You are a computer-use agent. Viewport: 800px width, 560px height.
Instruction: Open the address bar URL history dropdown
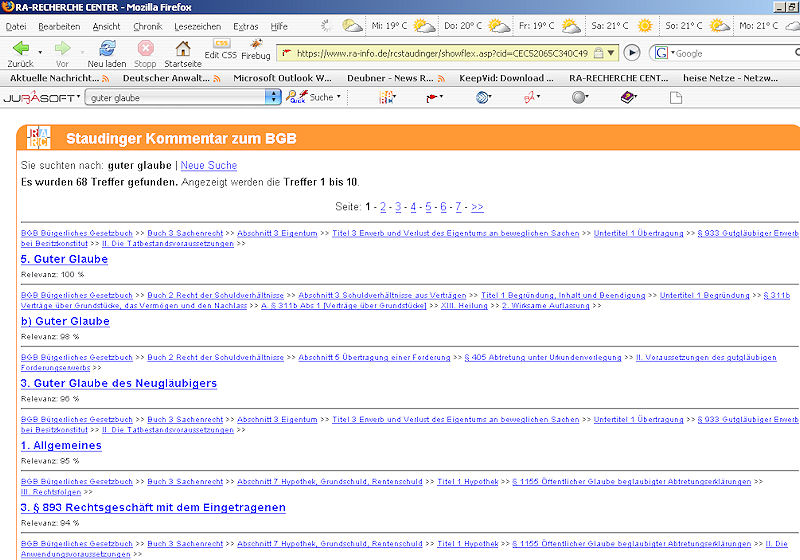coord(612,52)
